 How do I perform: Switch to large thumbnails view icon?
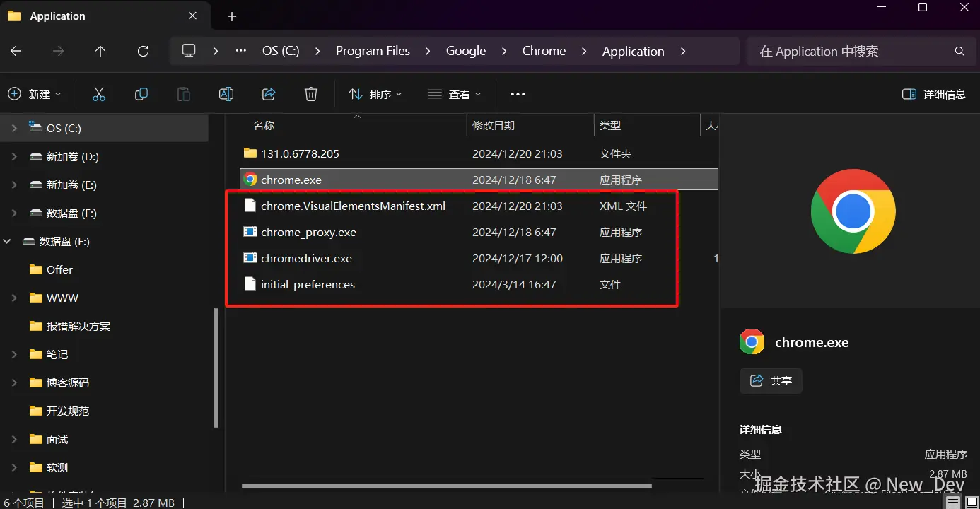(972, 502)
